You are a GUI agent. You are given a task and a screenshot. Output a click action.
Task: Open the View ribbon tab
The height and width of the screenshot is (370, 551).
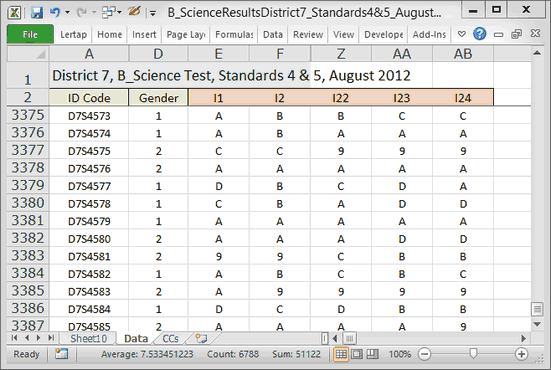(343, 34)
